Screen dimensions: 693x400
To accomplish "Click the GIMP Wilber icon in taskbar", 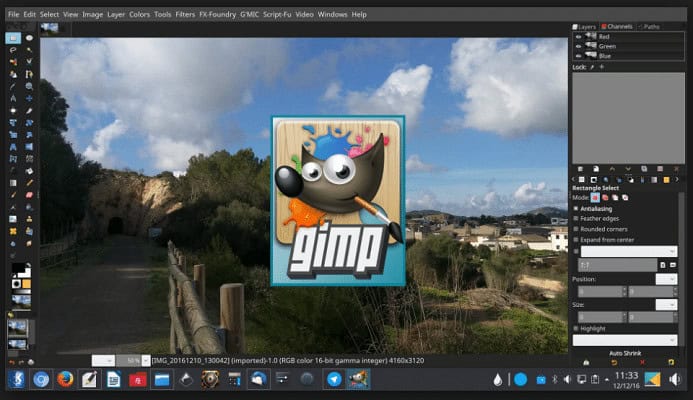I will 358,379.
